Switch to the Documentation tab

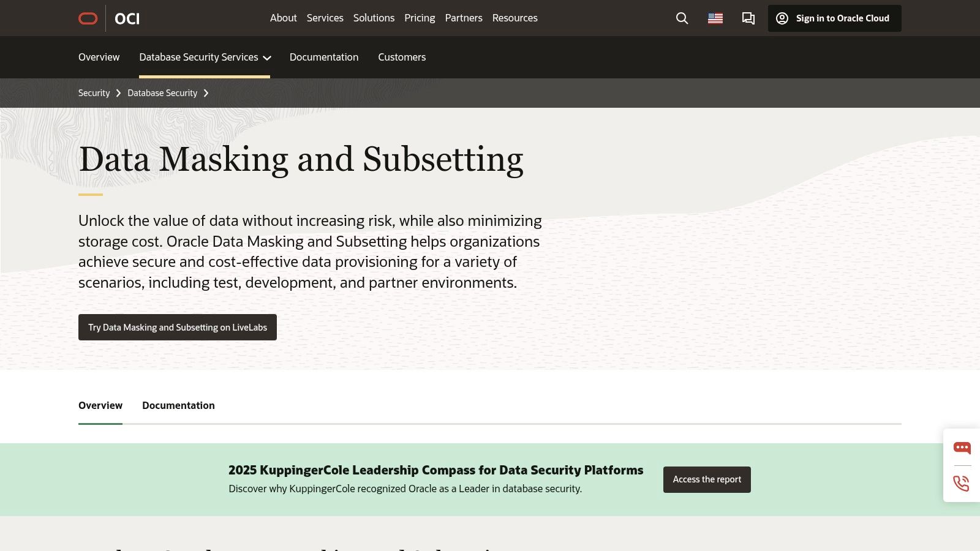(x=178, y=405)
